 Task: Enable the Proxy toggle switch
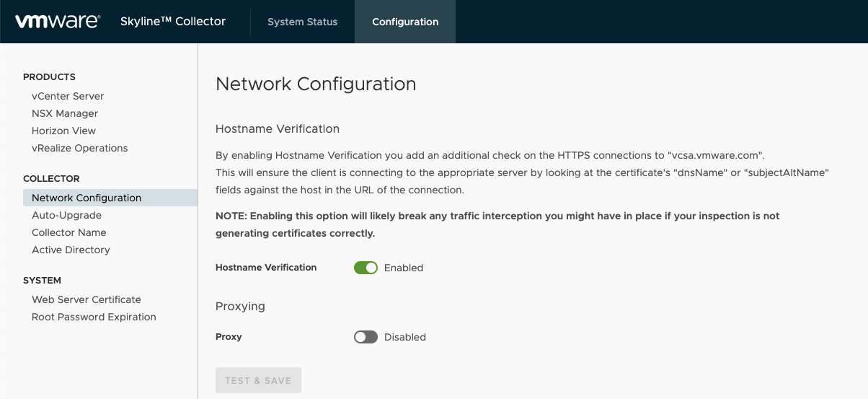point(366,337)
